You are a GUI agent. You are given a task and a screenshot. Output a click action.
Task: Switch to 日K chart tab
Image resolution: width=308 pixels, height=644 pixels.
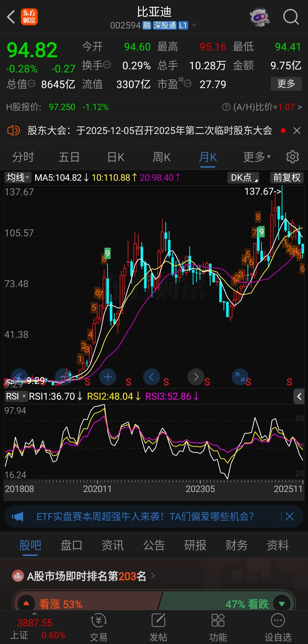pyautogui.click(x=116, y=157)
